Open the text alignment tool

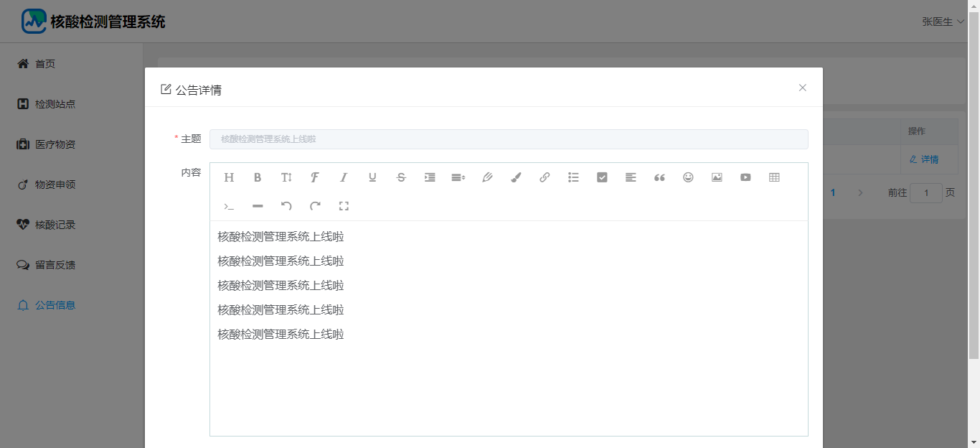point(631,177)
